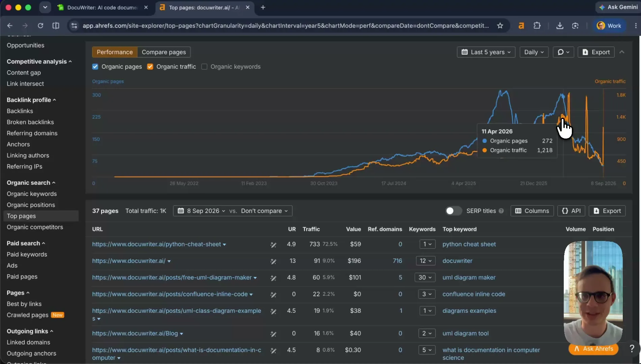
Task: Open a new browser tab
Action: point(263,7)
